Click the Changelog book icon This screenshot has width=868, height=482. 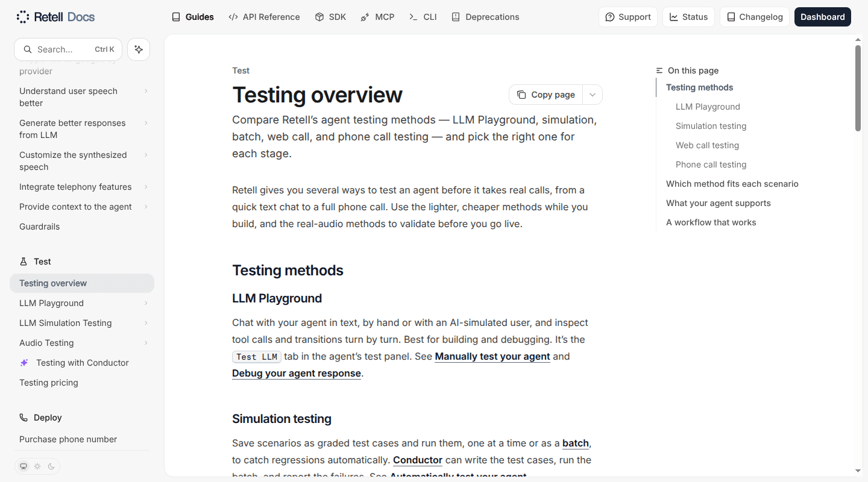pos(731,17)
